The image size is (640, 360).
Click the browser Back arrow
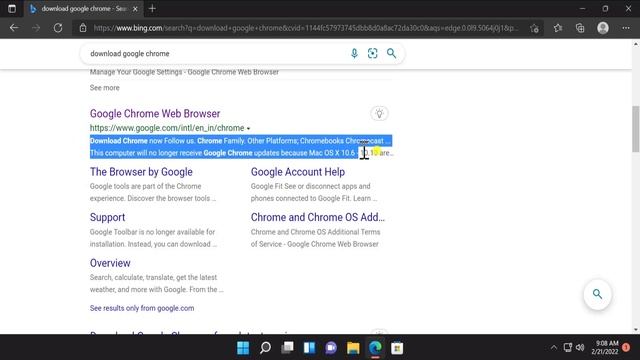14,28
